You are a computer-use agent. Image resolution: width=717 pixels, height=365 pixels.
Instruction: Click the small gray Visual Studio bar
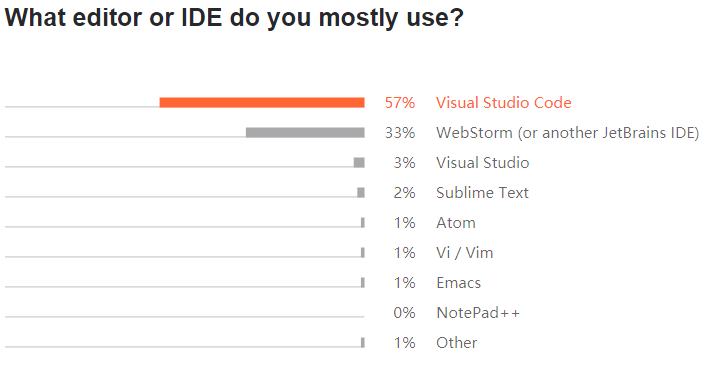359,162
